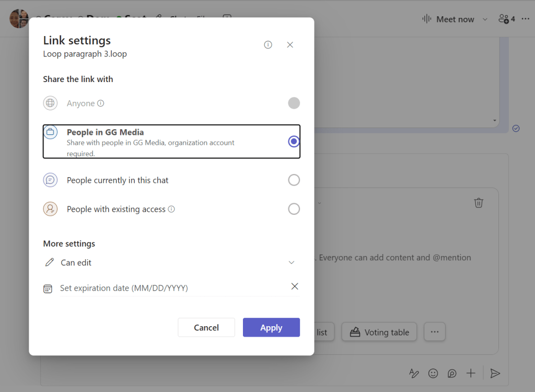The width and height of the screenshot is (535, 392).
Task: Open more Loop templates ellipsis button
Action: (x=434, y=332)
